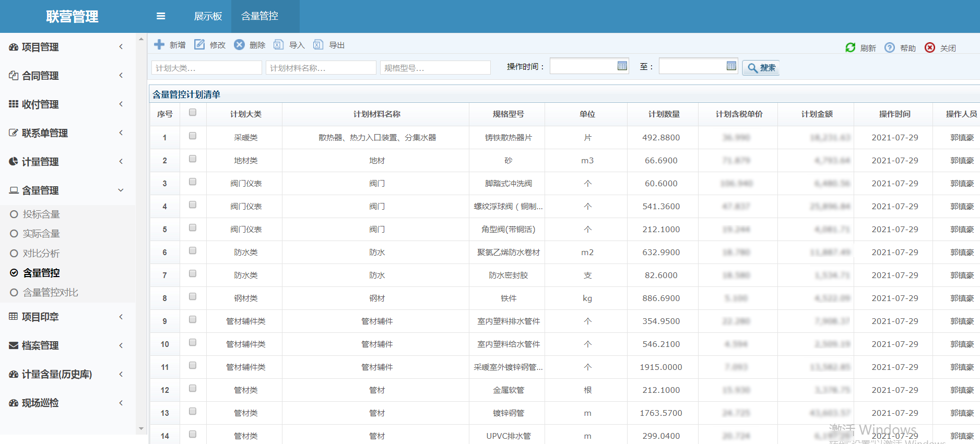Click the 项目印章 table icon
Viewport: 980px width, 444px height.
click(14, 316)
